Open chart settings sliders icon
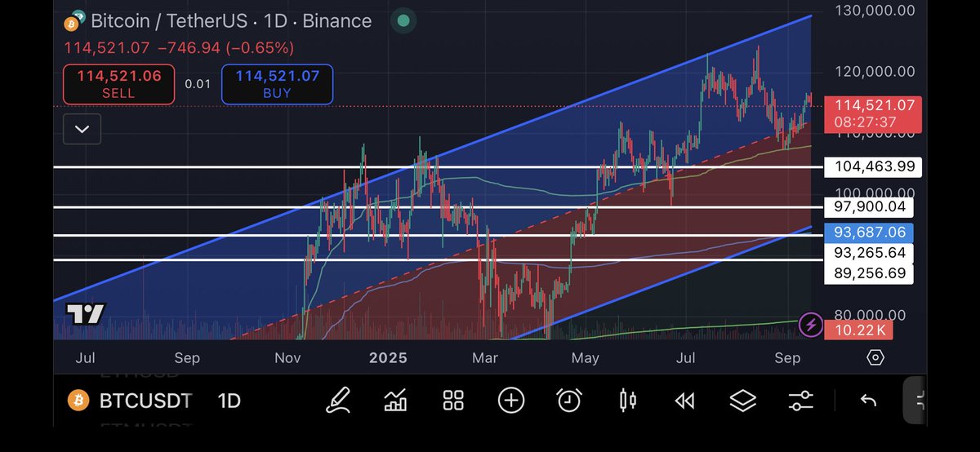Viewport: 980px width, 452px height. [x=801, y=401]
